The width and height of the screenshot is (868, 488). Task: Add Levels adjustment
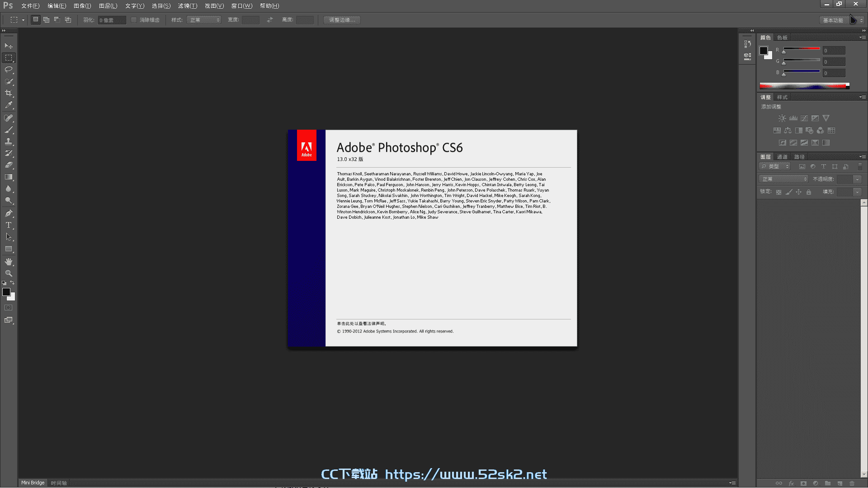pyautogui.click(x=793, y=118)
